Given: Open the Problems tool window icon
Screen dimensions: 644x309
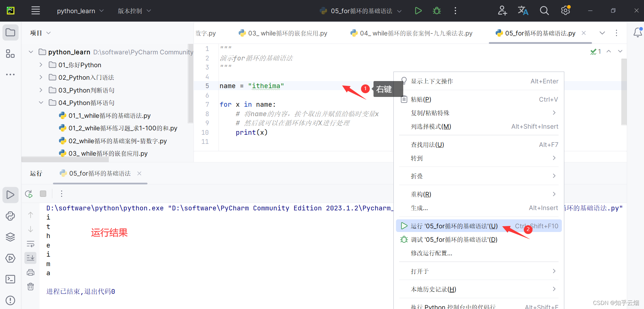Looking at the screenshot, I should 10,300.
